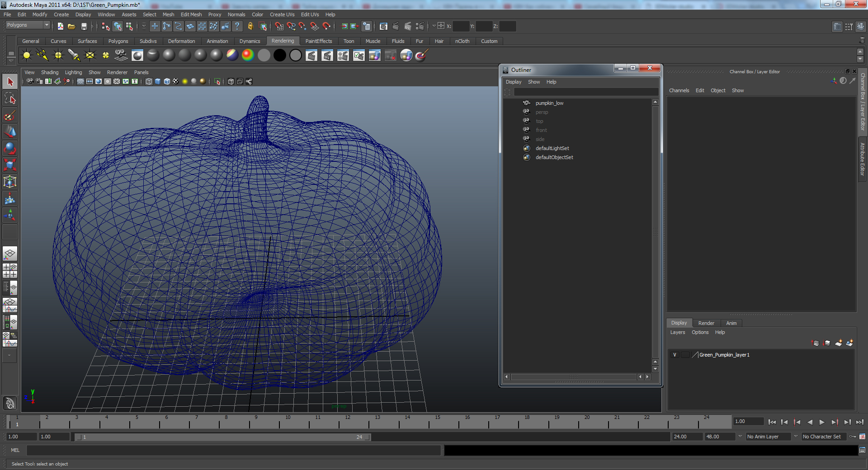This screenshot has width=868, height=470.
Task: Create a spot light from shelf
Action: 74,56
